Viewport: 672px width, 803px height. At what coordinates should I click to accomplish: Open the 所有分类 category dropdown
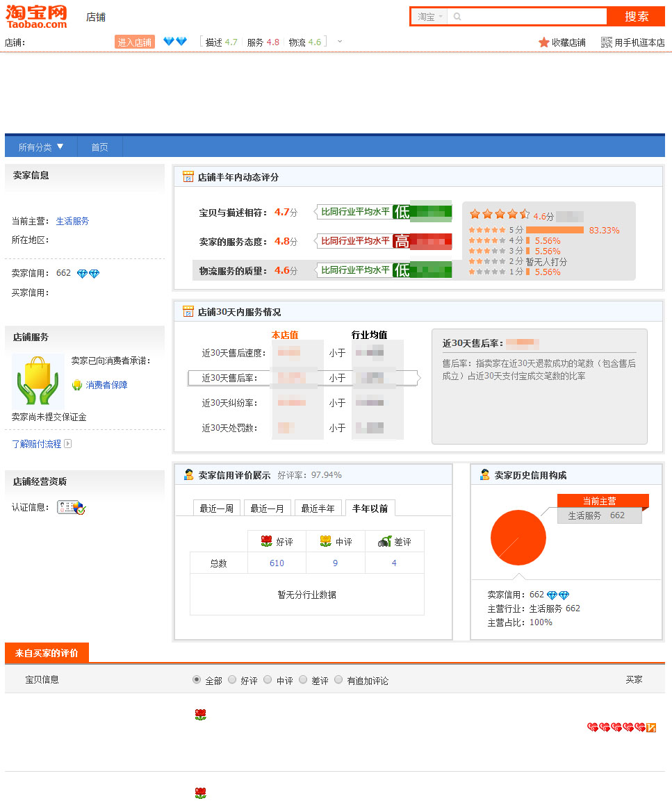[x=41, y=147]
